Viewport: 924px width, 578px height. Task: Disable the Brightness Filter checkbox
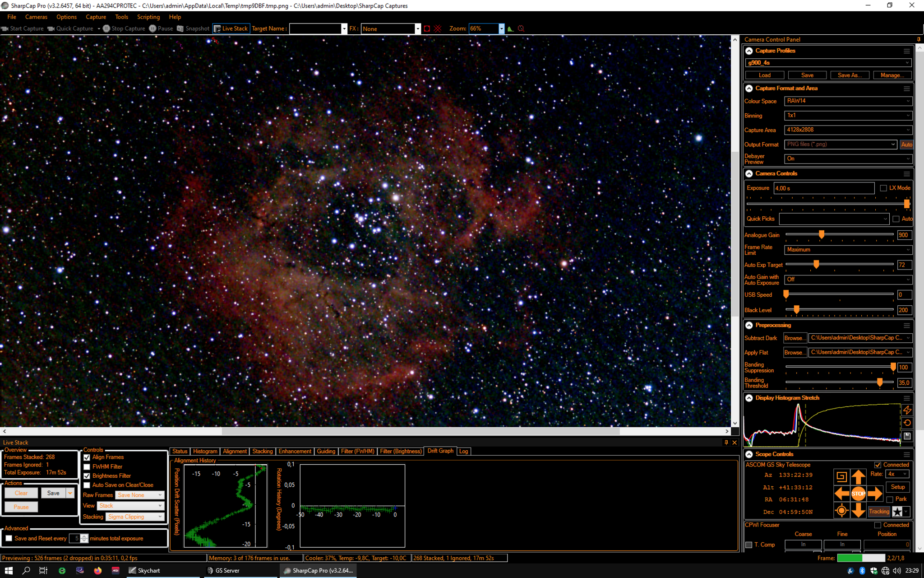point(87,476)
